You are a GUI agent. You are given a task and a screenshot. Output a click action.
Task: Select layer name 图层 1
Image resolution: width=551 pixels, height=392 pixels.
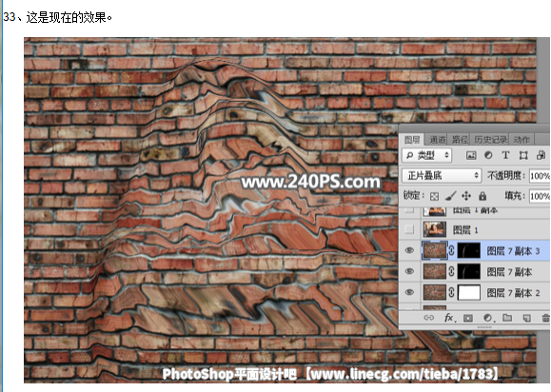[x=465, y=230]
